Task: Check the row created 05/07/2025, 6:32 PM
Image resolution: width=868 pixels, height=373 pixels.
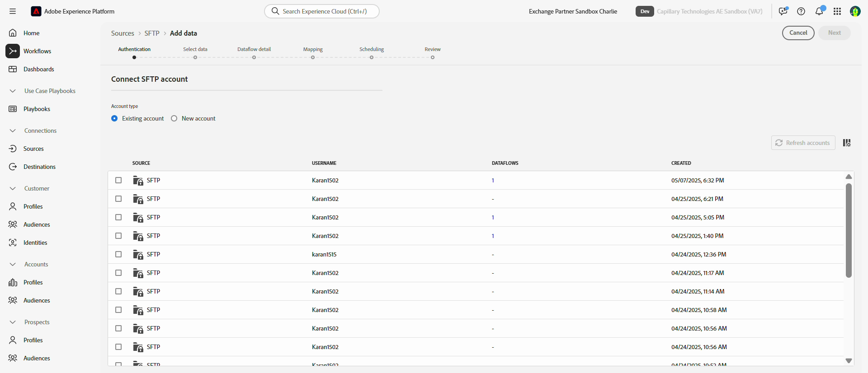Action: [118, 180]
